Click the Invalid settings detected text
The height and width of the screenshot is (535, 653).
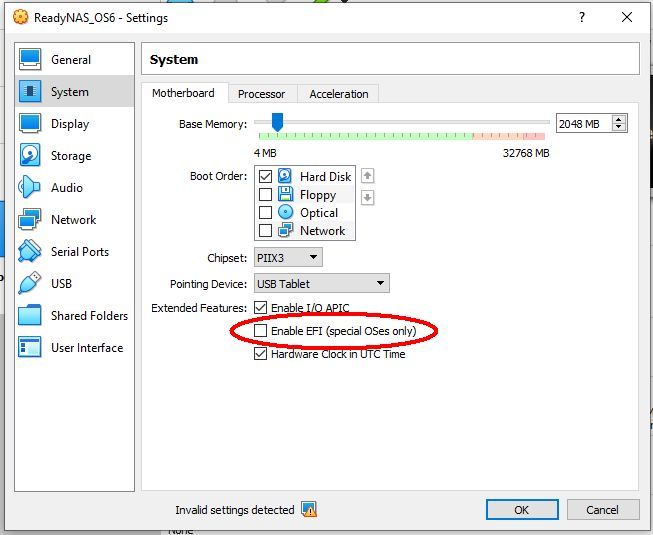(x=234, y=510)
